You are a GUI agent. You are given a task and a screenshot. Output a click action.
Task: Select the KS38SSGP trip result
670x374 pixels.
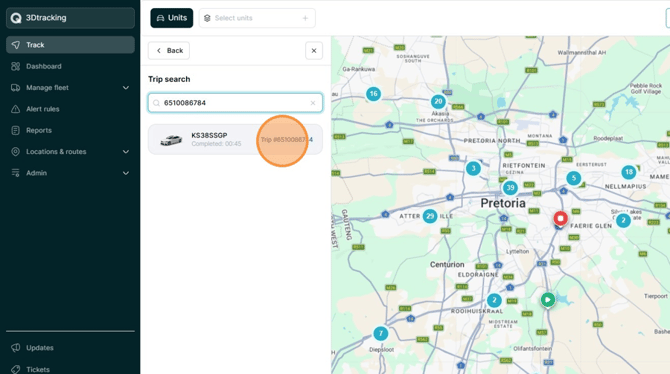point(235,139)
